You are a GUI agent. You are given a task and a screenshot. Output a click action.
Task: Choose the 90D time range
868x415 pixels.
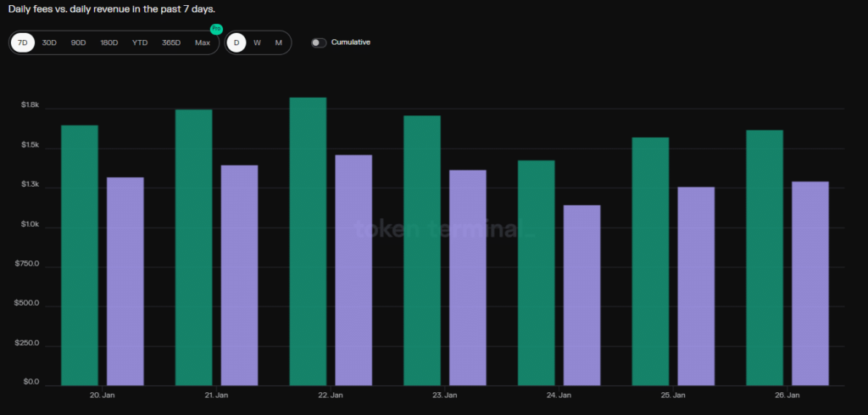point(78,42)
